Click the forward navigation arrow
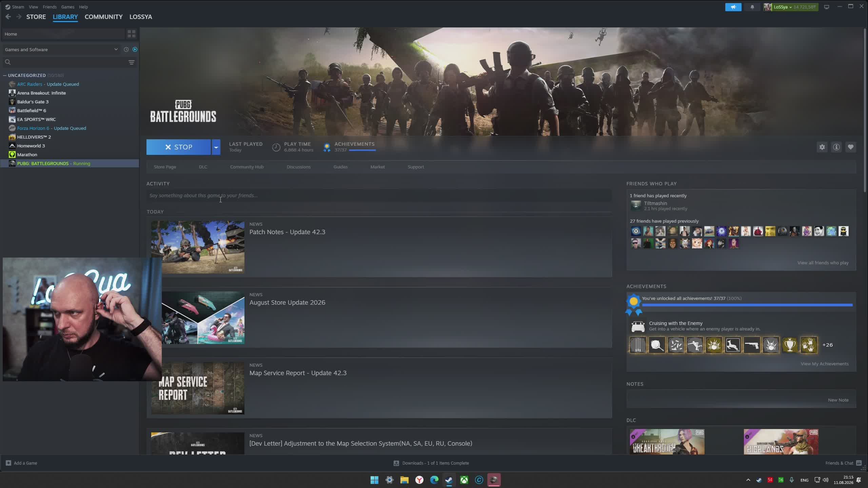The image size is (868, 488). tap(19, 17)
